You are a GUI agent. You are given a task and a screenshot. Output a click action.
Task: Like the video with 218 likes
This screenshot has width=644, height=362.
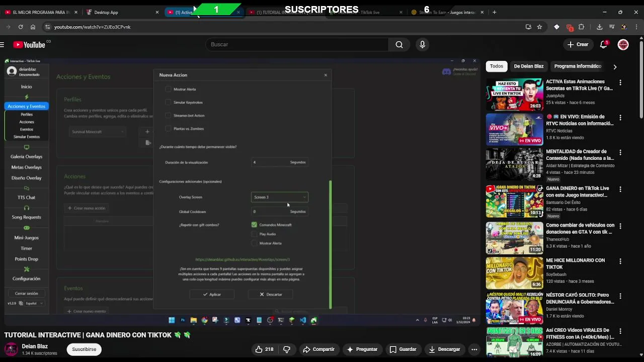click(x=264, y=349)
